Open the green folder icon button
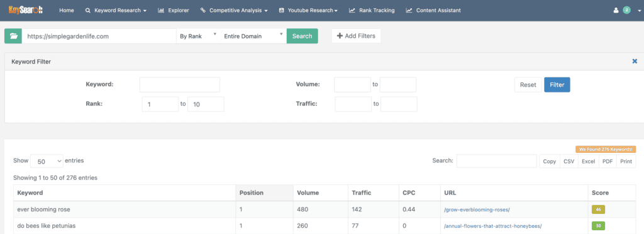 [13, 36]
